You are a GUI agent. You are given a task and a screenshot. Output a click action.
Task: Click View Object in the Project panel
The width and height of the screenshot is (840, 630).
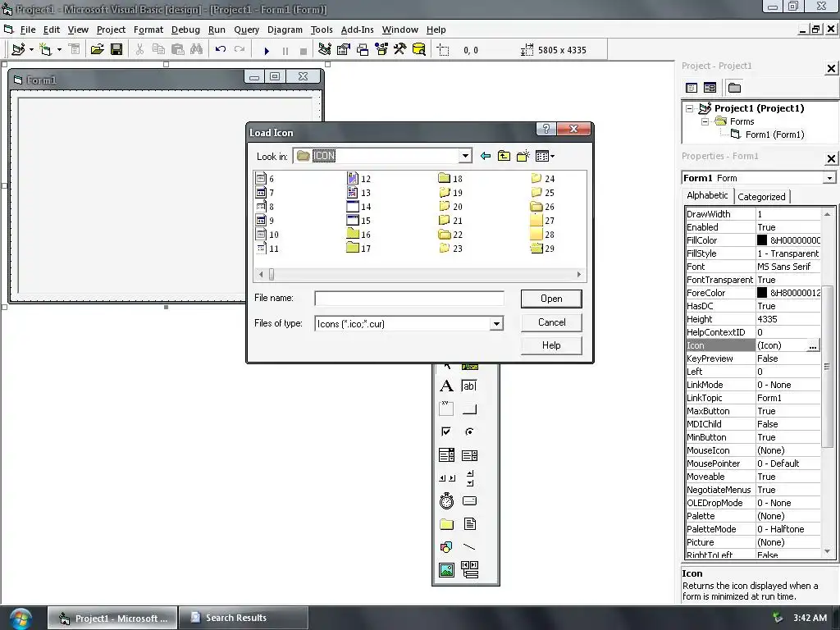point(710,88)
